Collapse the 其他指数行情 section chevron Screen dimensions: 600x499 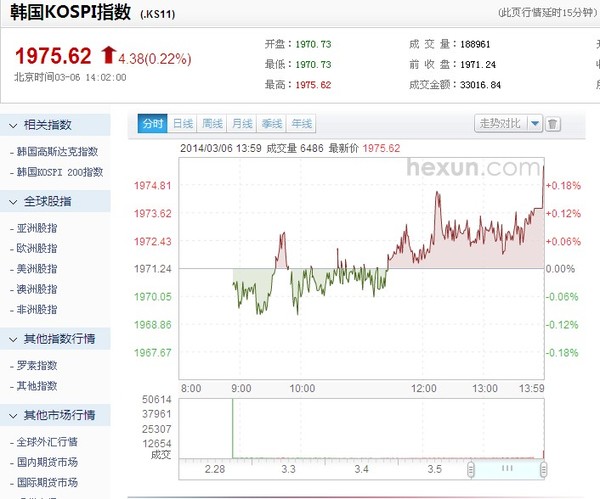click(x=13, y=339)
